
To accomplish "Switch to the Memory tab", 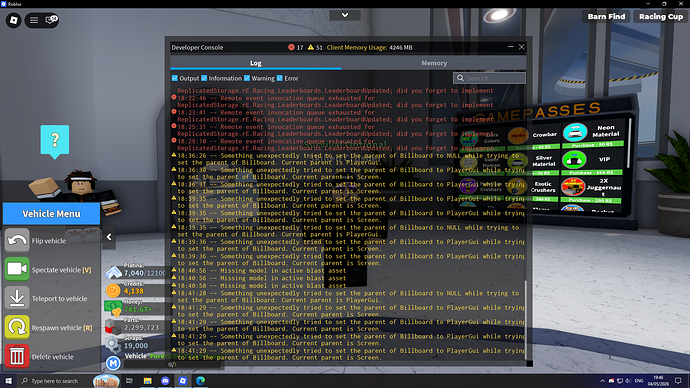I will click(434, 63).
